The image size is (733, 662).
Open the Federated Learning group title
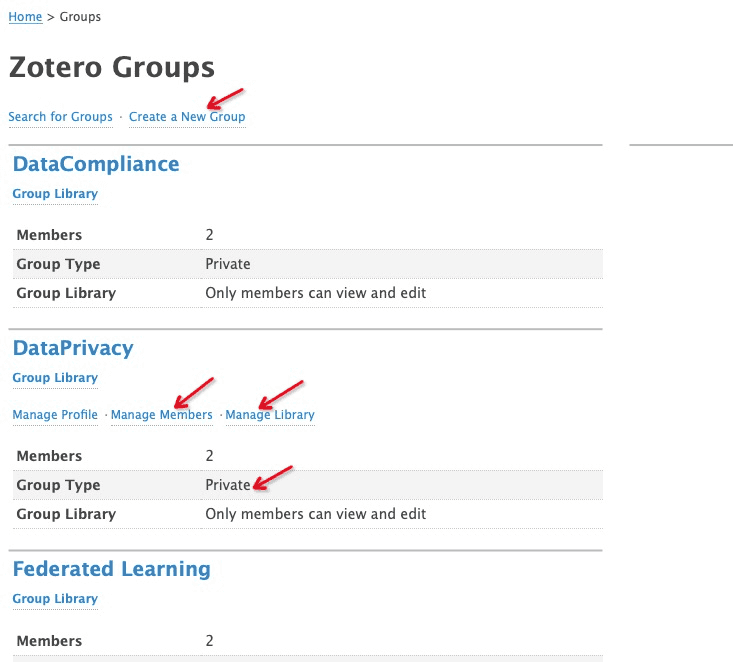click(x=111, y=569)
